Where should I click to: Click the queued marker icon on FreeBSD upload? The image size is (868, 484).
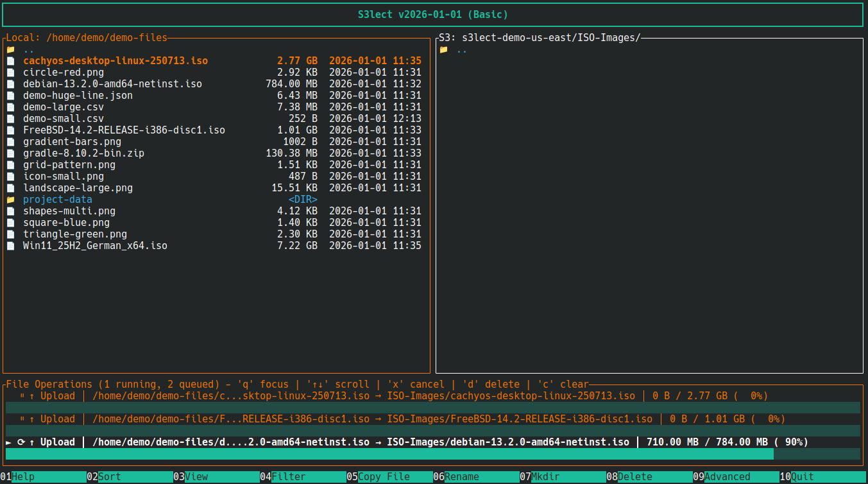click(22, 419)
